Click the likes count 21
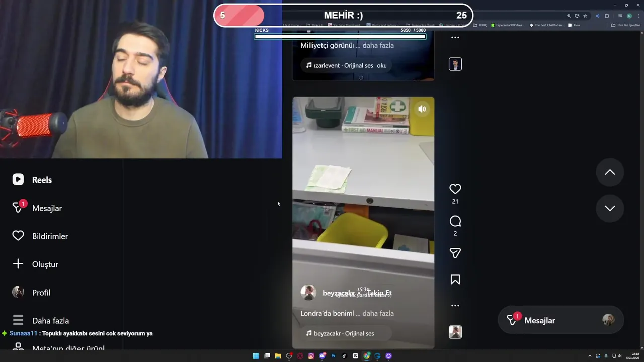644x362 pixels. 455,201
